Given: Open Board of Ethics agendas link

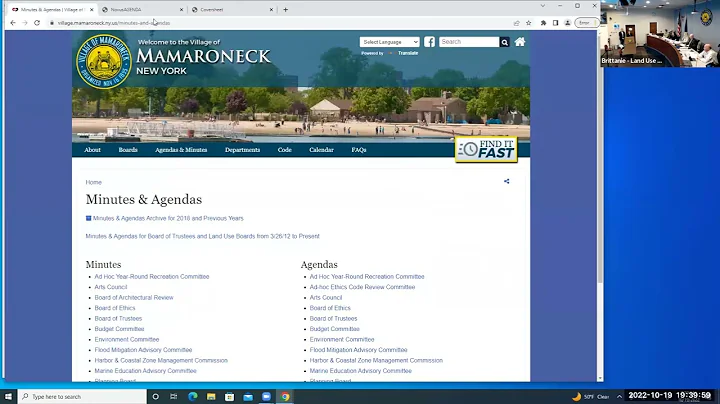Looking at the screenshot, I should (330, 308).
